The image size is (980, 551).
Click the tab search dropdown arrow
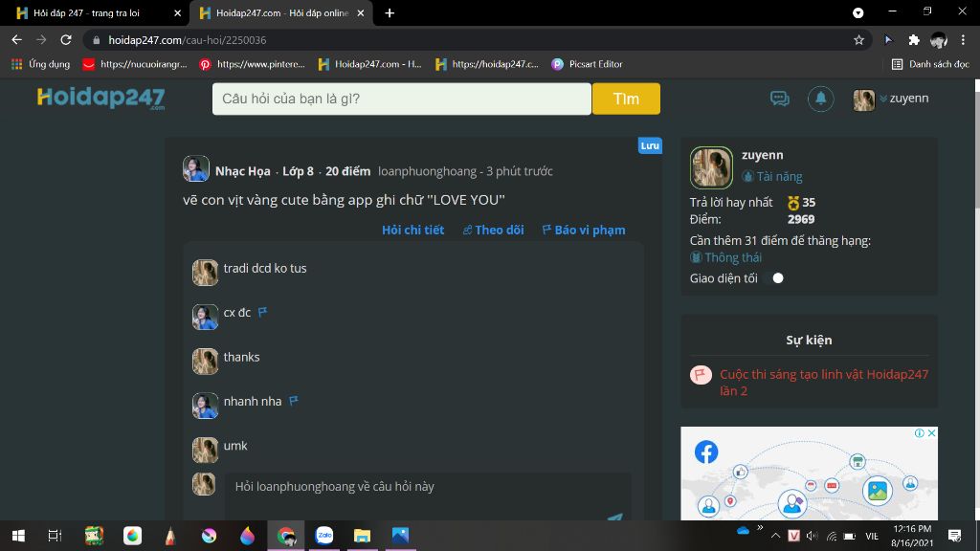point(858,12)
